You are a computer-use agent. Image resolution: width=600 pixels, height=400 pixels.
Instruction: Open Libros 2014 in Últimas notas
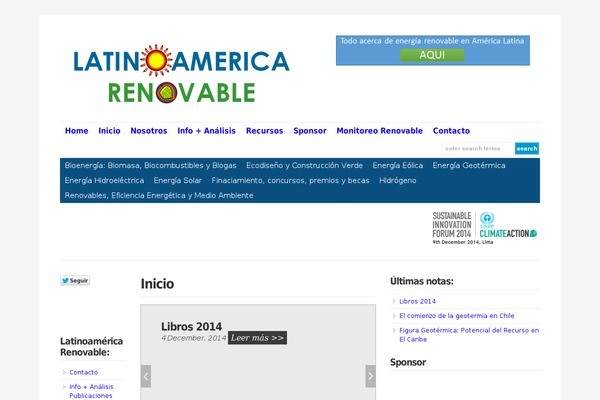[x=417, y=301]
